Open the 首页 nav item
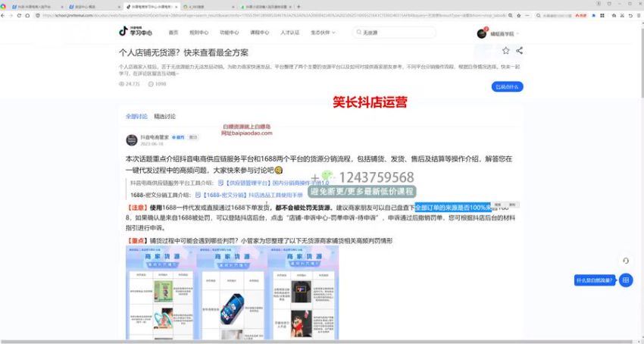This screenshot has width=644, height=344. pyautogui.click(x=174, y=33)
